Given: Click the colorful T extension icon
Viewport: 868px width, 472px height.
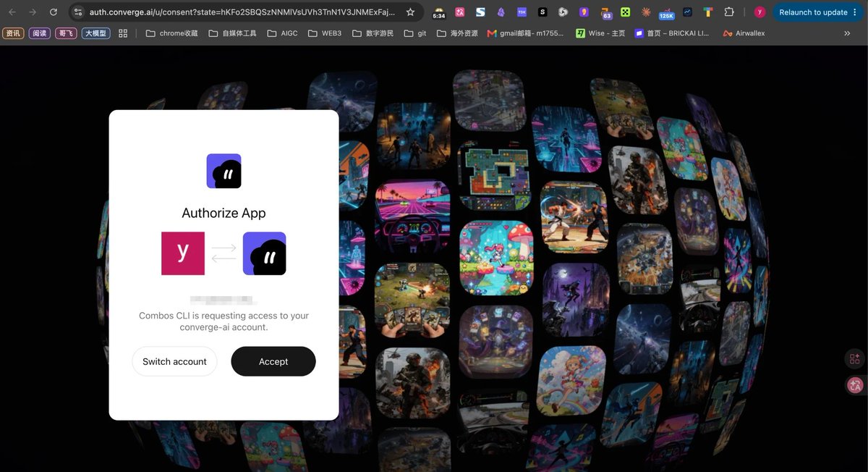Looking at the screenshot, I should (708, 12).
